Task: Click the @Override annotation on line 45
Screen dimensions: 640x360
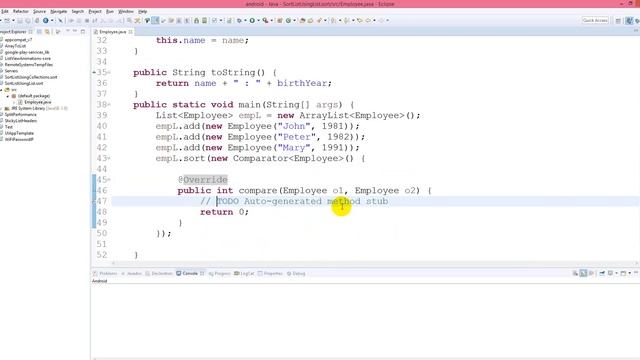Action: (202, 180)
